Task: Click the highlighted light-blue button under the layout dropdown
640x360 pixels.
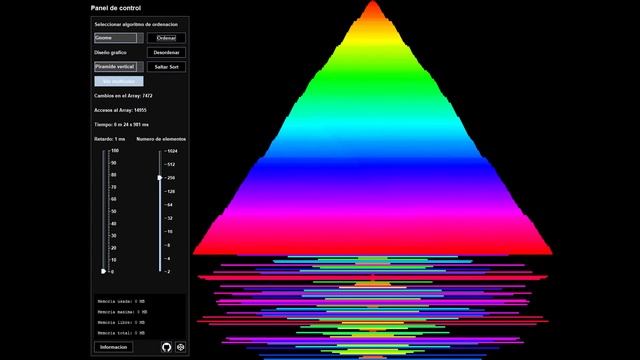Action: pyautogui.click(x=119, y=81)
